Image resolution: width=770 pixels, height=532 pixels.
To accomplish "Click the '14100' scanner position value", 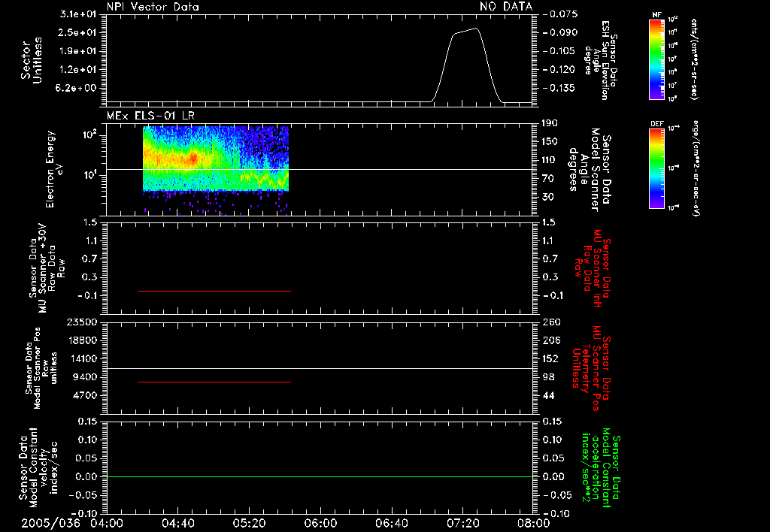I will tap(81, 358).
